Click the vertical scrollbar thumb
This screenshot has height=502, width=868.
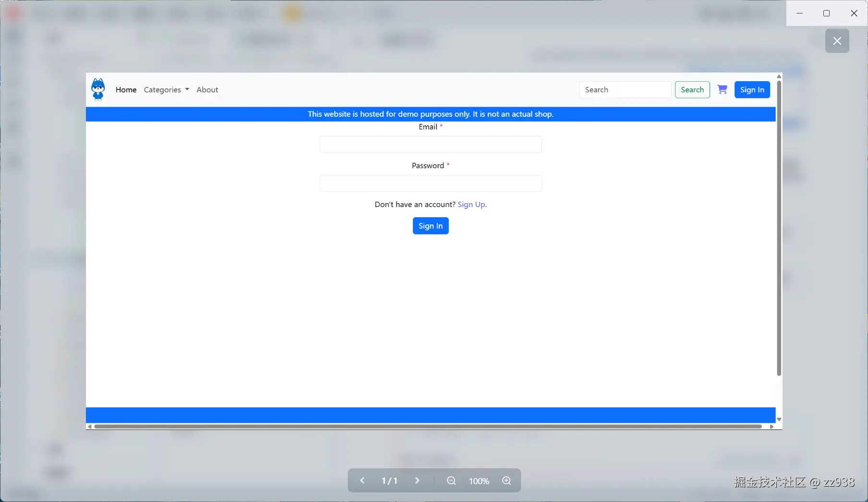click(779, 228)
